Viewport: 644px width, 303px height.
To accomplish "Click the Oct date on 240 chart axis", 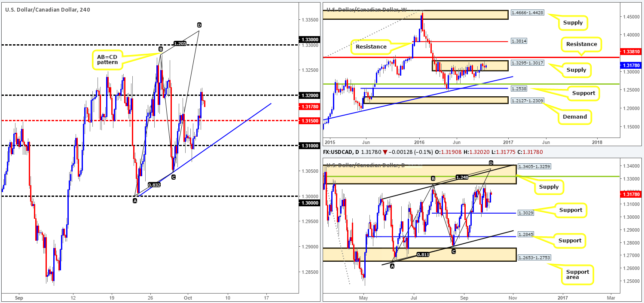I will (189, 297).
